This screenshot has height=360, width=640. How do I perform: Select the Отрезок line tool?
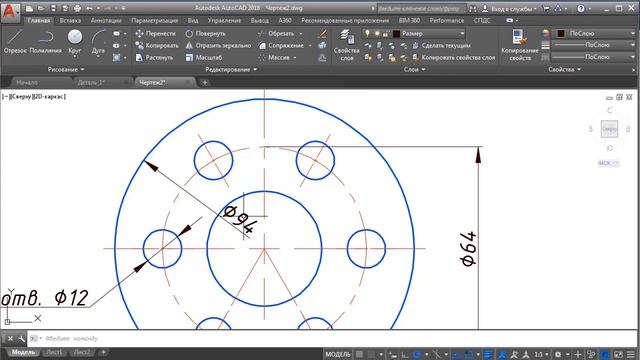15,42
